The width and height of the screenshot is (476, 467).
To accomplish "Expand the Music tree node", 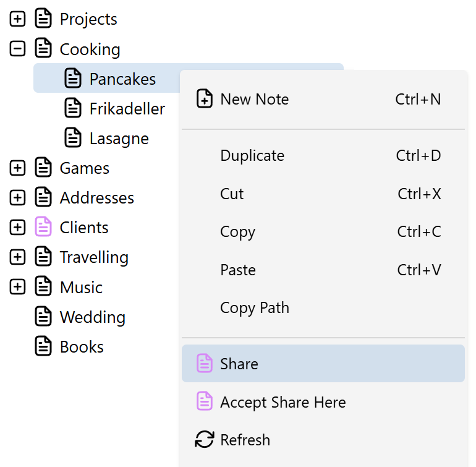I will coord(17,287).
